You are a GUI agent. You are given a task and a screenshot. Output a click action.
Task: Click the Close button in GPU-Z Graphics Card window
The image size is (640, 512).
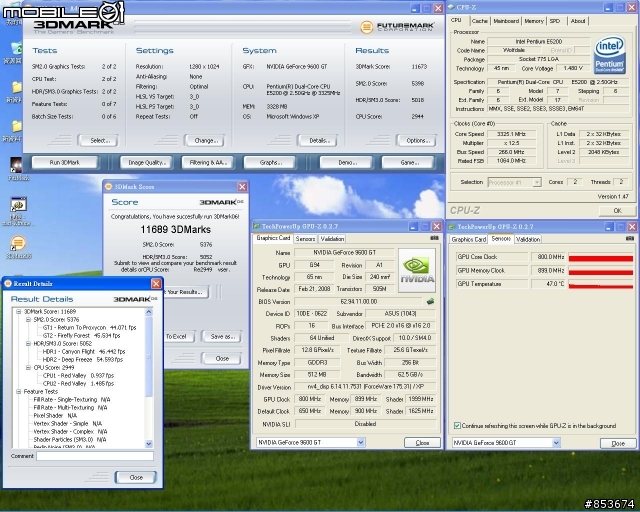(x=422, y=443)
